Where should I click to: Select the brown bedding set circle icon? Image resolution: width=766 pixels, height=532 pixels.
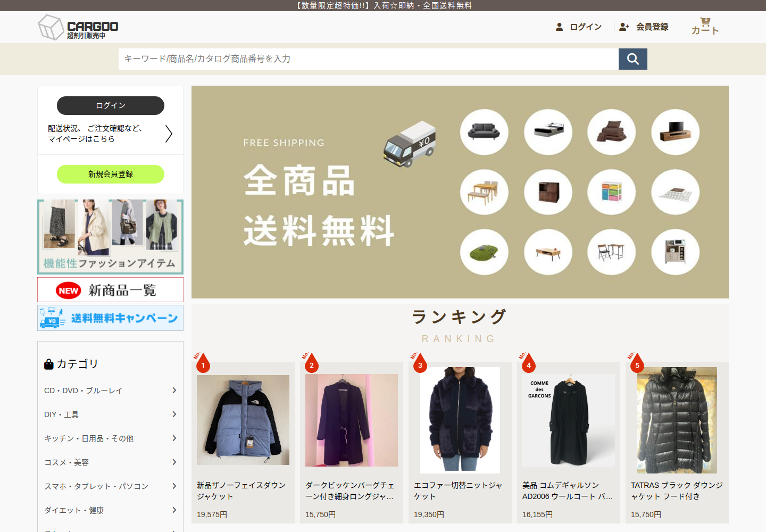pyautogui.click(x=612, y=132)
